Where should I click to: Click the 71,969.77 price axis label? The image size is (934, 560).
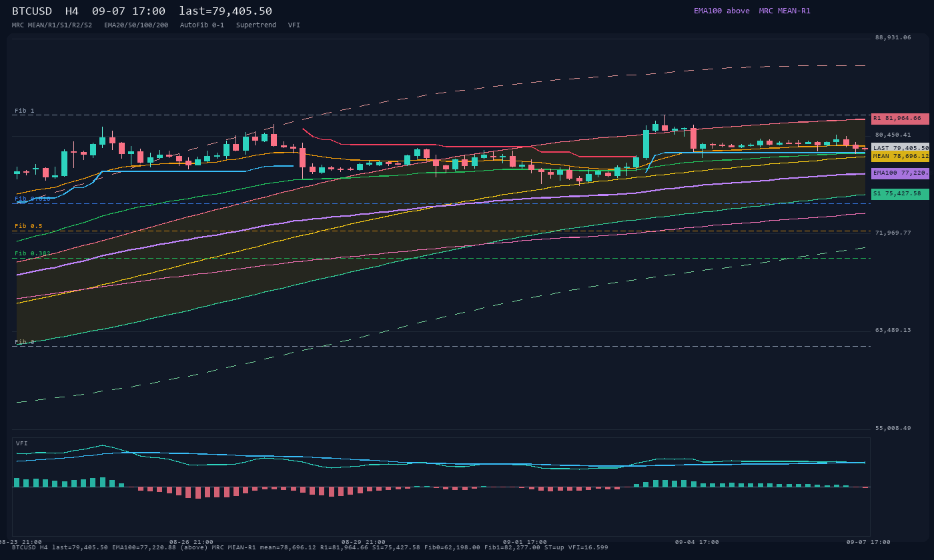[893, 233]
